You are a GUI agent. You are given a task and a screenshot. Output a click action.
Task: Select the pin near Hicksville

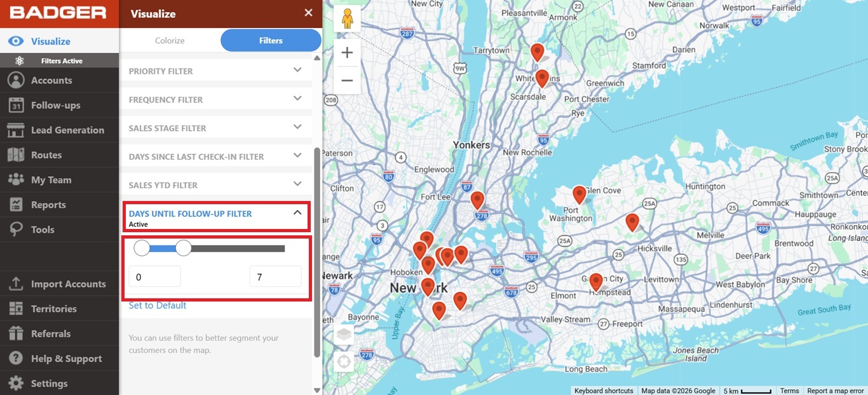pyautogui.click(x=632, y=222)
